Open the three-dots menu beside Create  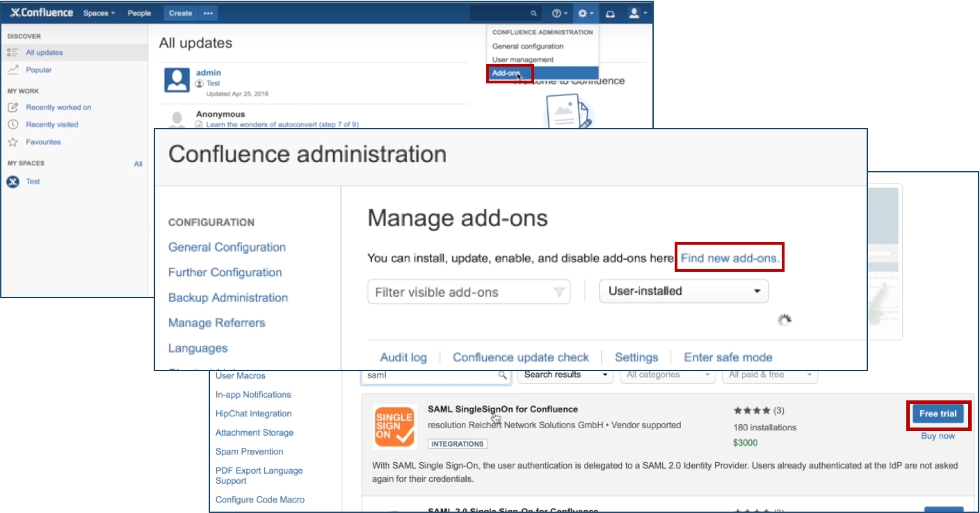point(208,13)
